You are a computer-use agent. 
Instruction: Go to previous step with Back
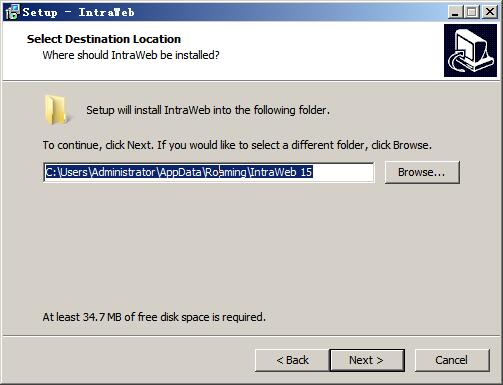point(292,360)
